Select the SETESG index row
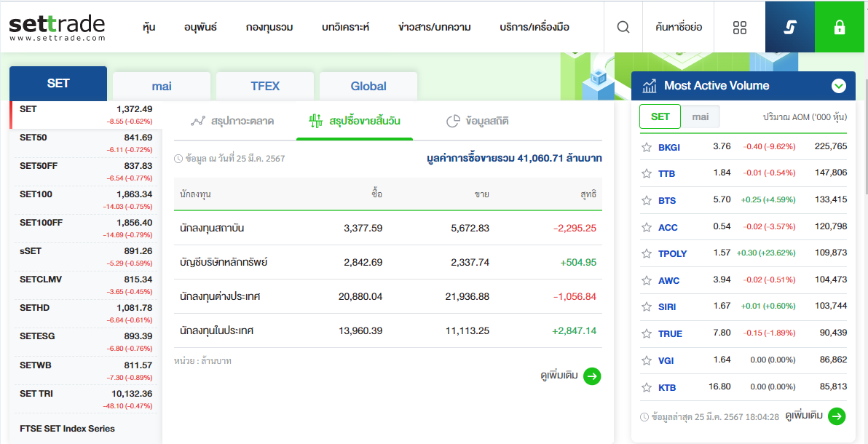This screenshot has width=868, height=444. coord(86,342)
